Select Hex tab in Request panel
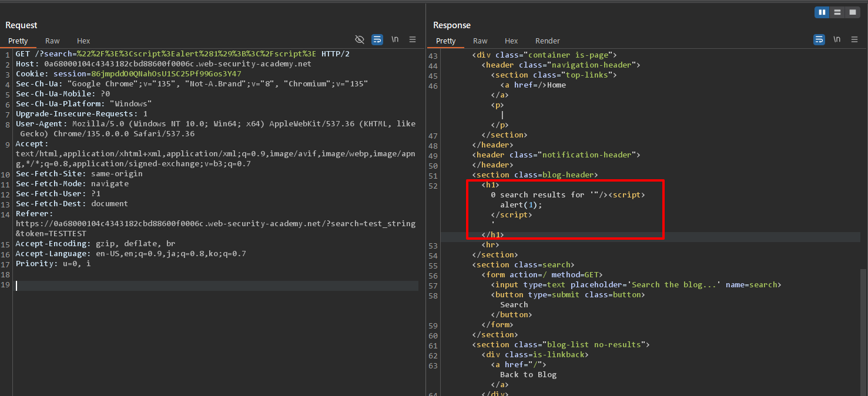The image size is (868, 396). click(83, 41)
